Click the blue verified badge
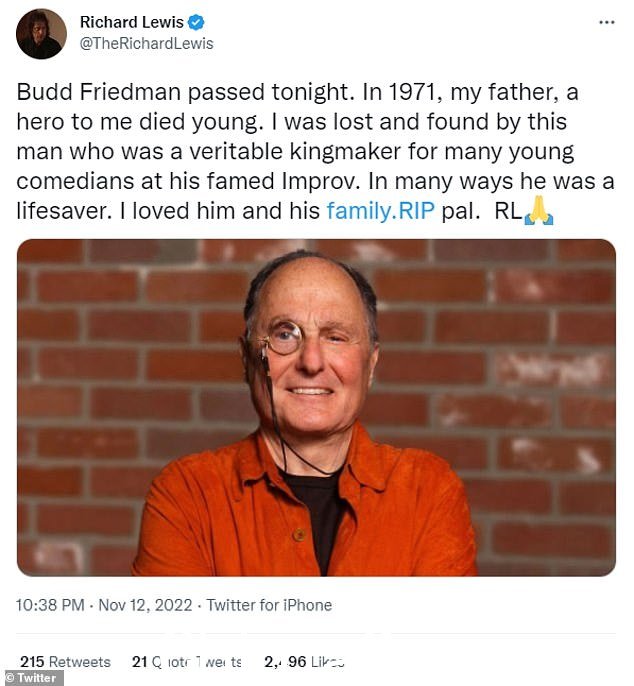The image size is (634, 686). coord(196,22)
